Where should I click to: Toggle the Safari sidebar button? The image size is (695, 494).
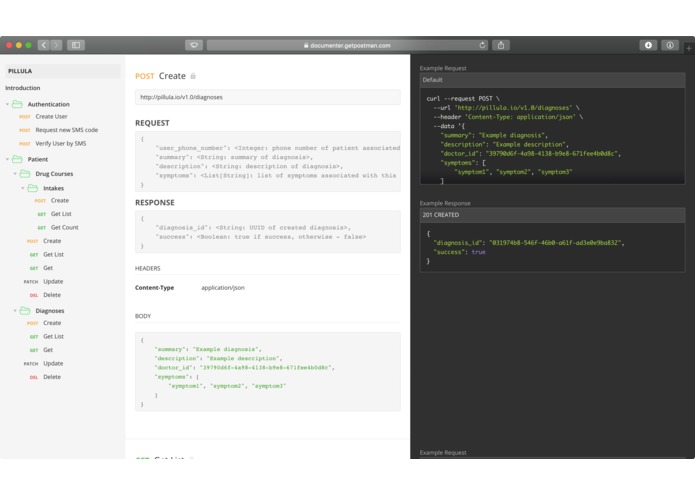click(76, 45)
